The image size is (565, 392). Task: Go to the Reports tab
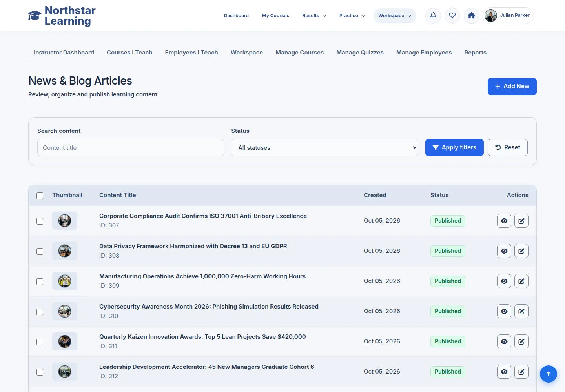pos(475,53)
